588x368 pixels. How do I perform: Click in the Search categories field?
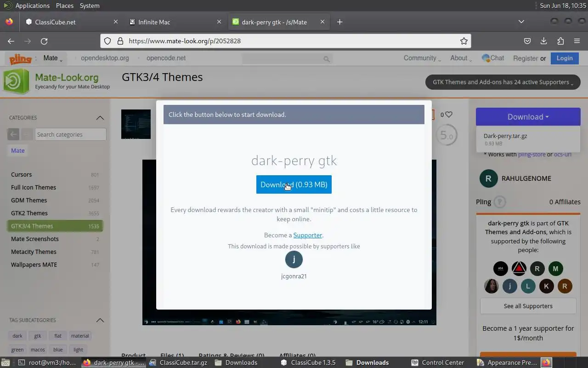click(x=71, y=134)
